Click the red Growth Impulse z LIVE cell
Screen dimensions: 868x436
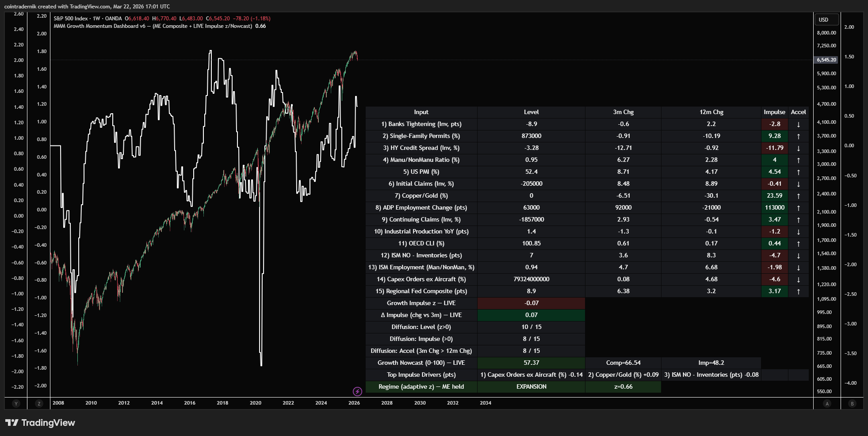(x=531, y=303)
